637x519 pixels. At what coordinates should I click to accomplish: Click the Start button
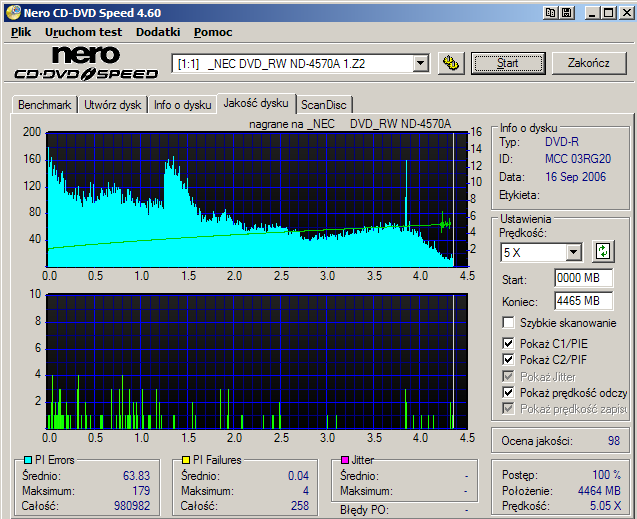pos(508,63)
